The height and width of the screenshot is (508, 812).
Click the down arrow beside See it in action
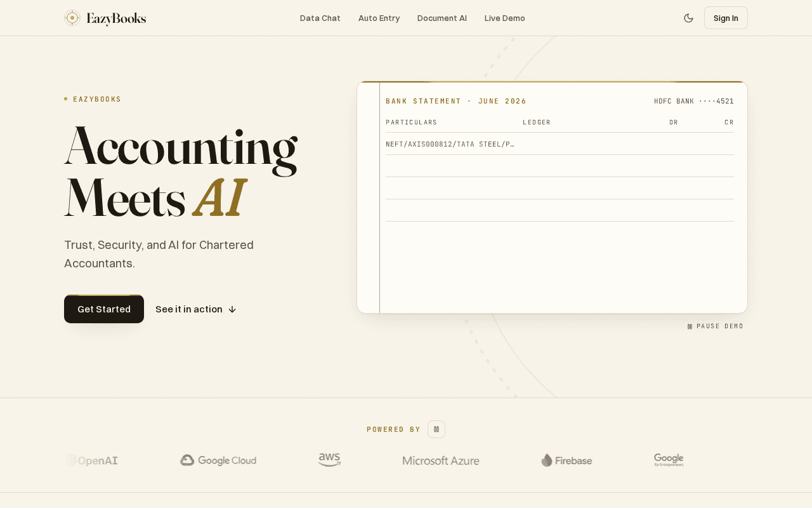pos(232,309)
